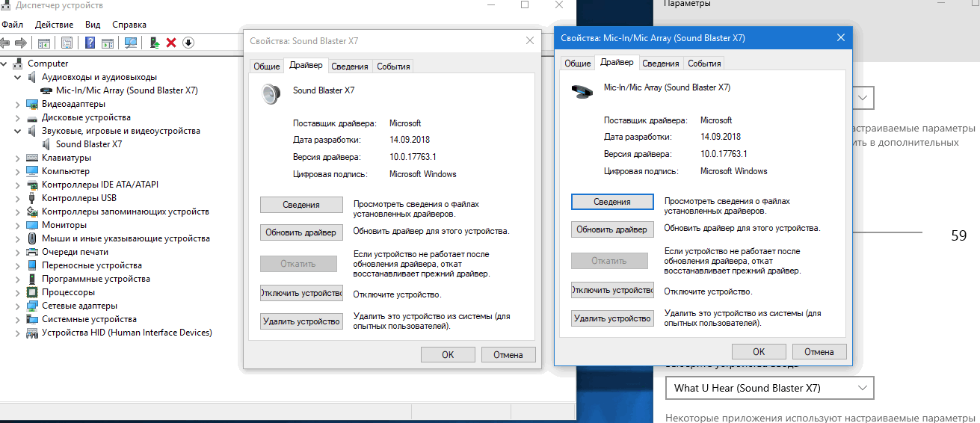Go back using the toolbar Back arrow
980x423 pixels.
tap(6, 43)
